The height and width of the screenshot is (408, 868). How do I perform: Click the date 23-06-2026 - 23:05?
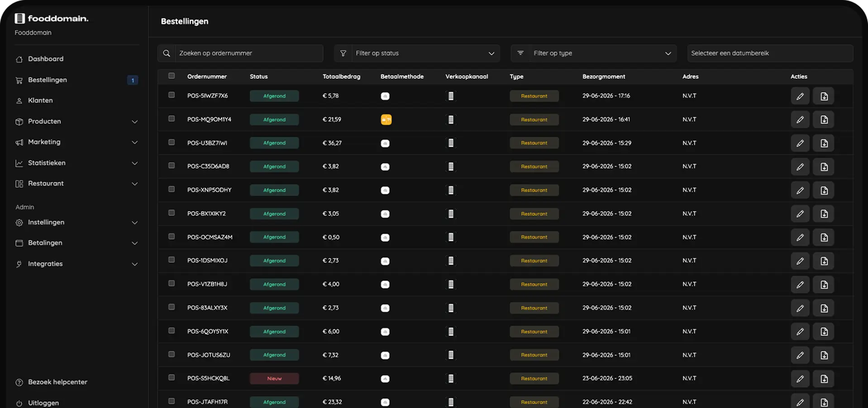[607, 379]
